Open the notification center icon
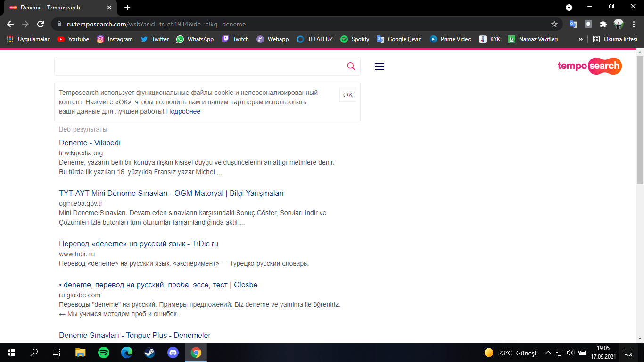644x362 pixels. coord(628,353)
